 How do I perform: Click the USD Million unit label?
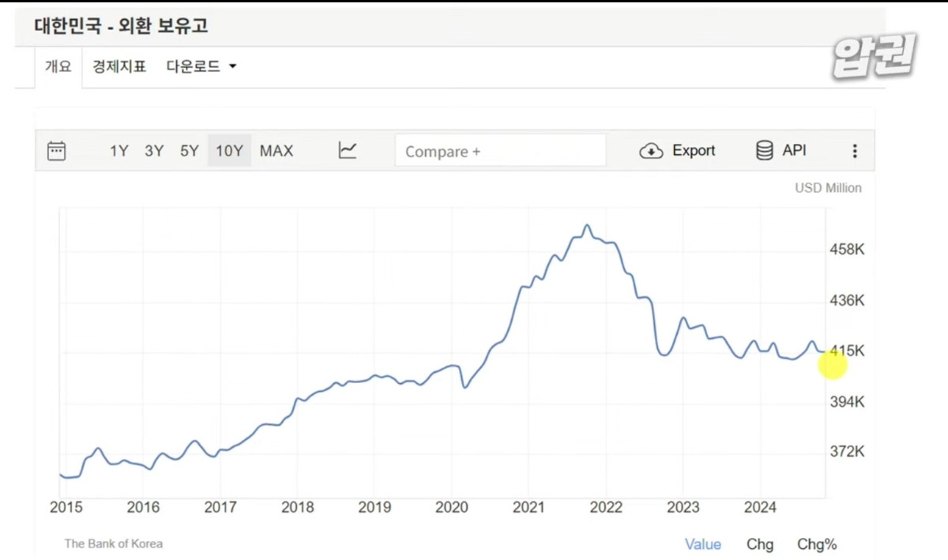point(828,188)
